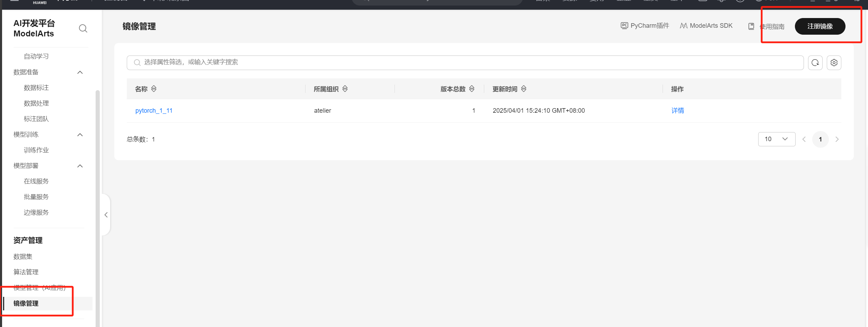Go to the previous page arrow
The image size is (868, 327).
click(x=804, y=139)
